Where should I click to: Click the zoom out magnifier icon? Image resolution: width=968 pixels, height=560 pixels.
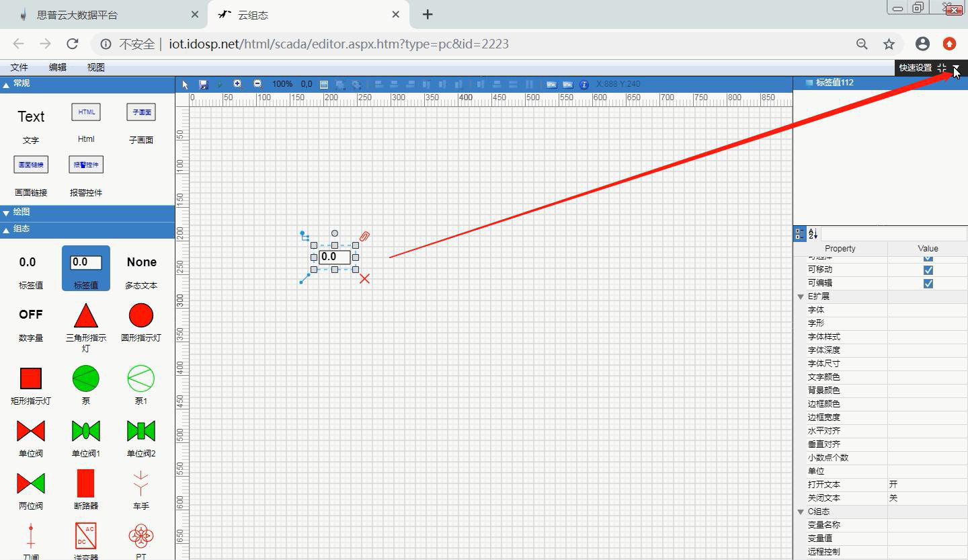pos(257,84)
